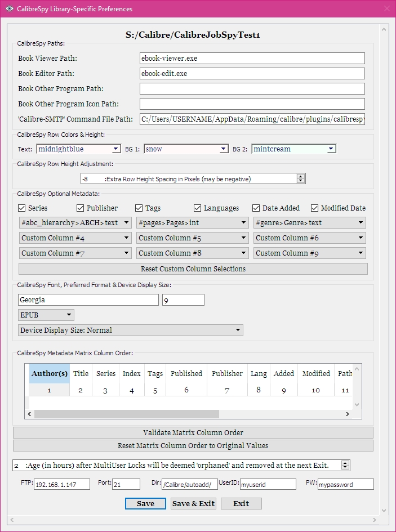Screen dimensions: 396x532
Task: Open the BG 2 mintcream color dropdown
Action: click(294, 149)
